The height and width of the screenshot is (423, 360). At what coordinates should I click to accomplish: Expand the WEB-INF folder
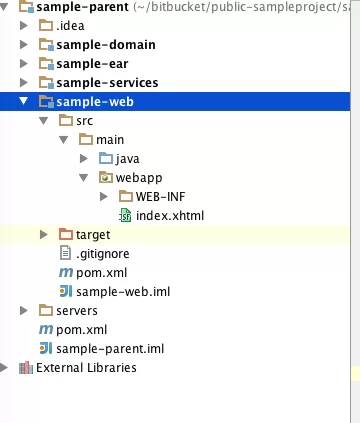(104, 197)
